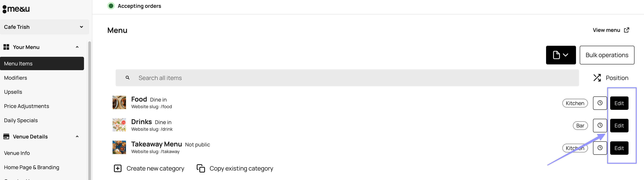Go to Modifiers in the sidebar
This screenshot has height=180, width=644.
pos(15,78)
